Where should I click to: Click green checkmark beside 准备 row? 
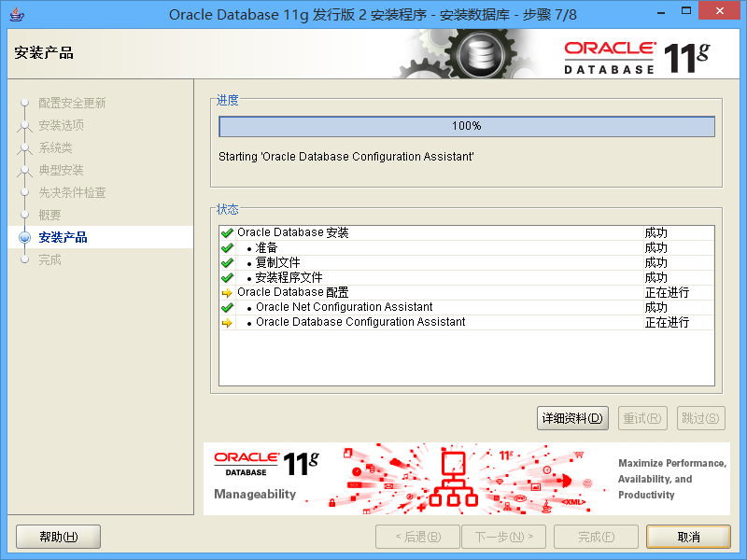coord(227,248)
